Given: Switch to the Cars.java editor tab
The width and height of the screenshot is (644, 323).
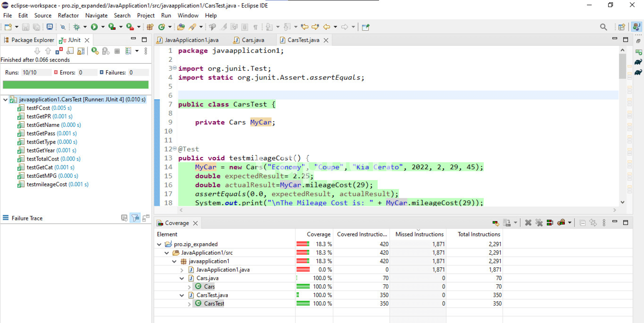Looking at the screenshot, I should [253, 40].
